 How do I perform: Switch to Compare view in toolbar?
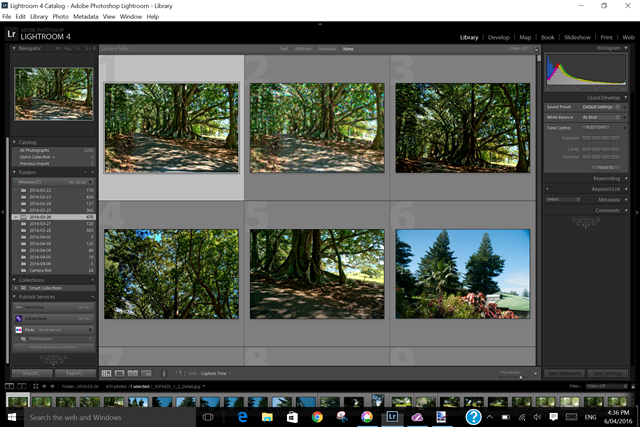pyautogui.click(x=133, y=374)
